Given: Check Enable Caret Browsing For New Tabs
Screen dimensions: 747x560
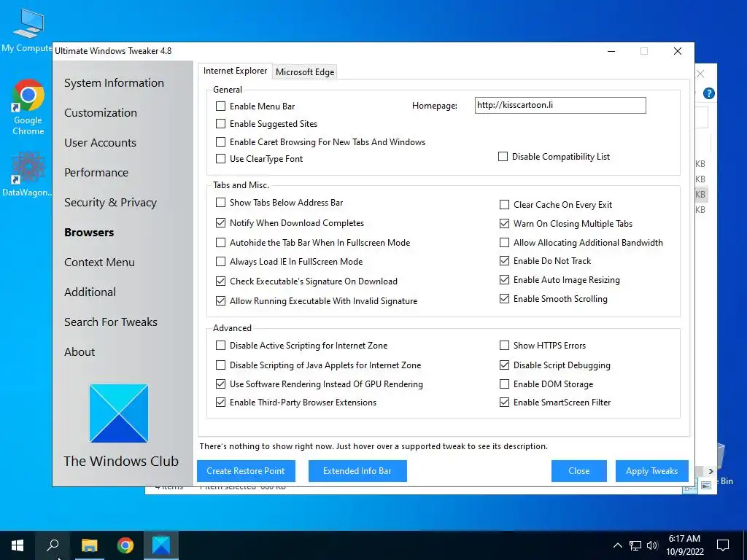Looking at the screenshot, I should click(x=220, y=142).
